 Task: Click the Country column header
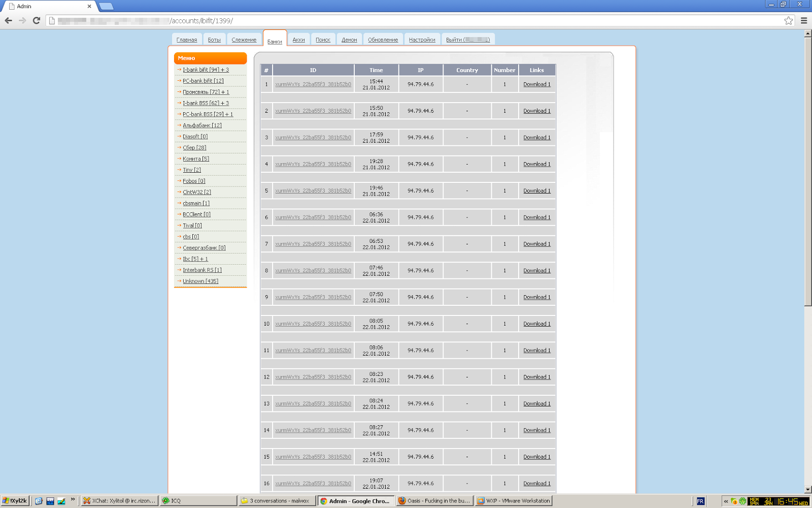[x=467, y=70]
